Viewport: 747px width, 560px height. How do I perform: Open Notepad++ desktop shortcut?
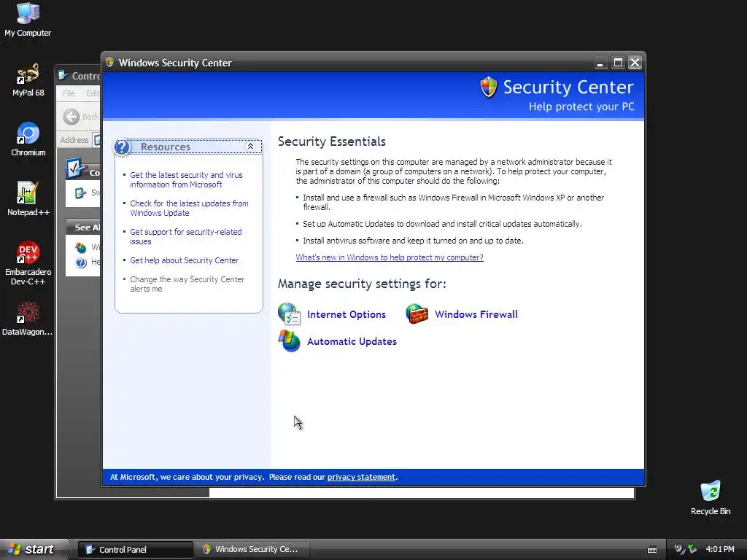28,200
